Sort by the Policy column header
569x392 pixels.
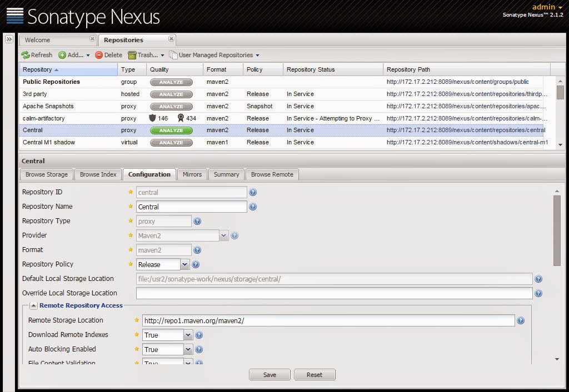click(263, 69)
